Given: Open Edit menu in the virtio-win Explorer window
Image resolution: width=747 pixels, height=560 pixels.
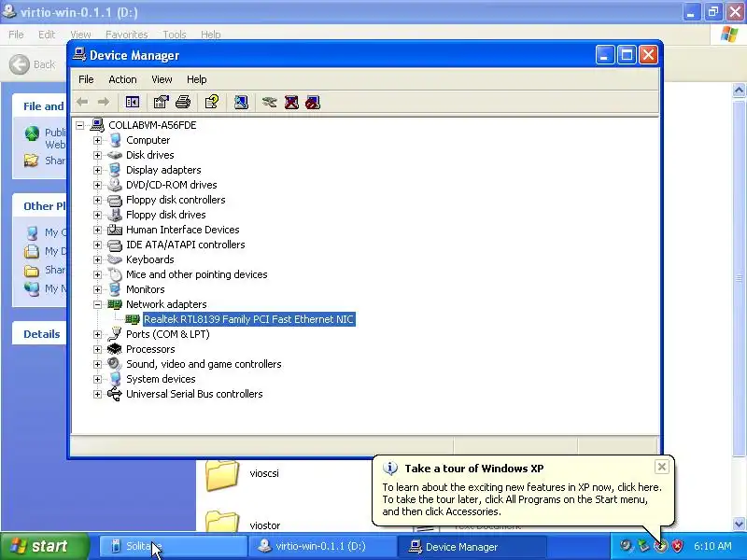Looking at the screenshot, I should pos(47,35).
